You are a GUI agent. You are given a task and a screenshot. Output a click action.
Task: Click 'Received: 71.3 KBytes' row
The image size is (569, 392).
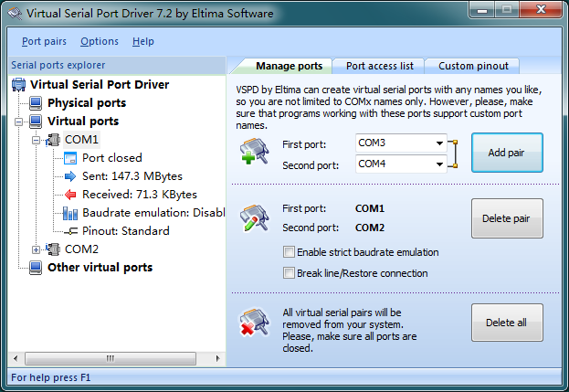click(140, 195)
